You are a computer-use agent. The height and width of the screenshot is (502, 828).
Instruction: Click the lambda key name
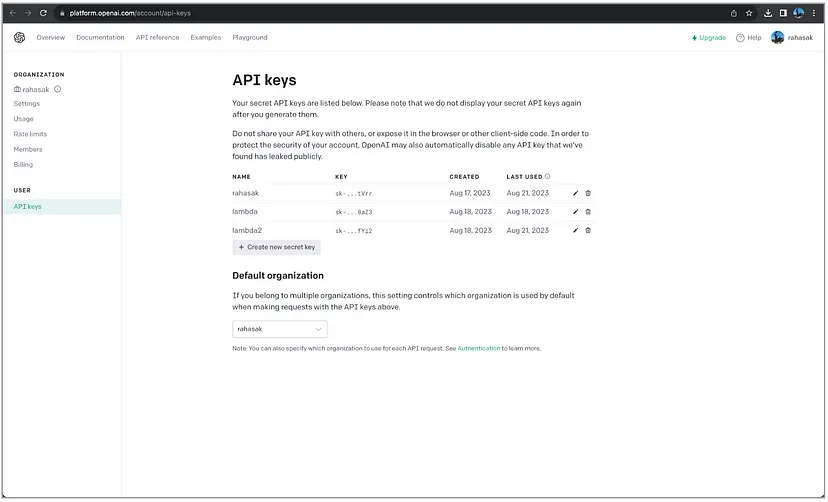pos(244,212)
